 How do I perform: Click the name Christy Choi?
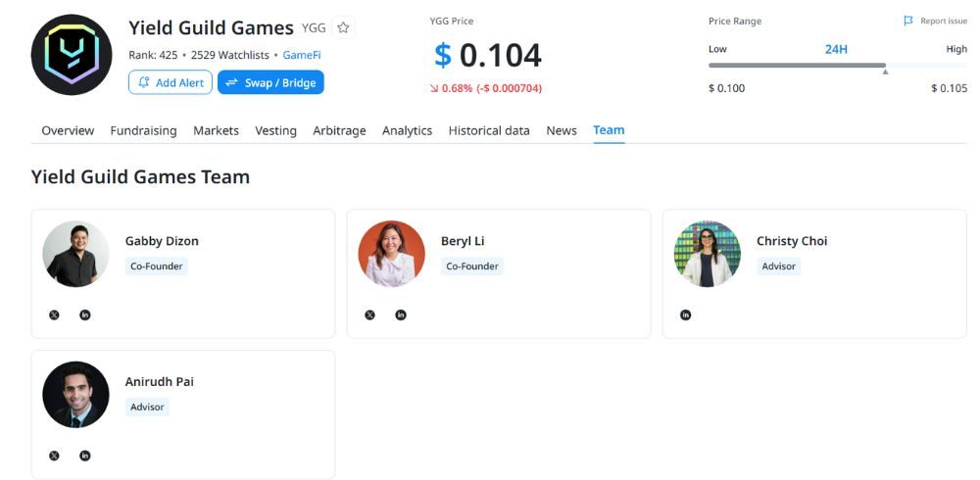[792, 241]
